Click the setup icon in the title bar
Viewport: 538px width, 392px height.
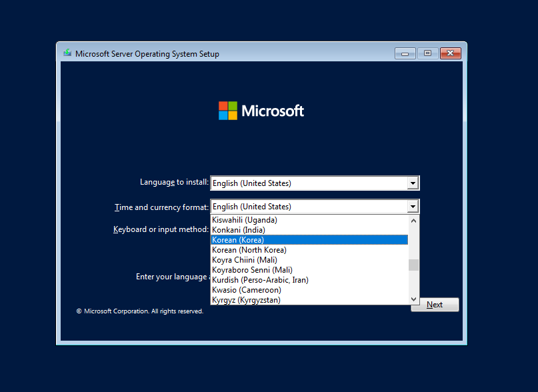(x=67, y=53)
